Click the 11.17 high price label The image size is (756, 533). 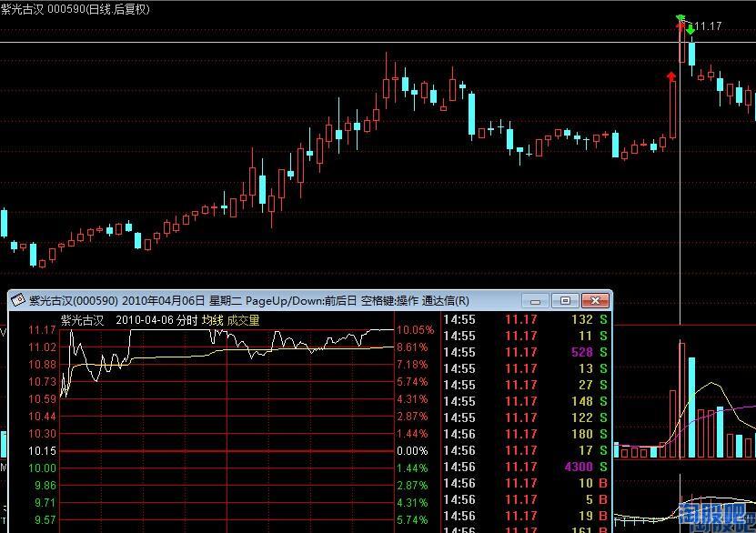[x=708, y=26]
